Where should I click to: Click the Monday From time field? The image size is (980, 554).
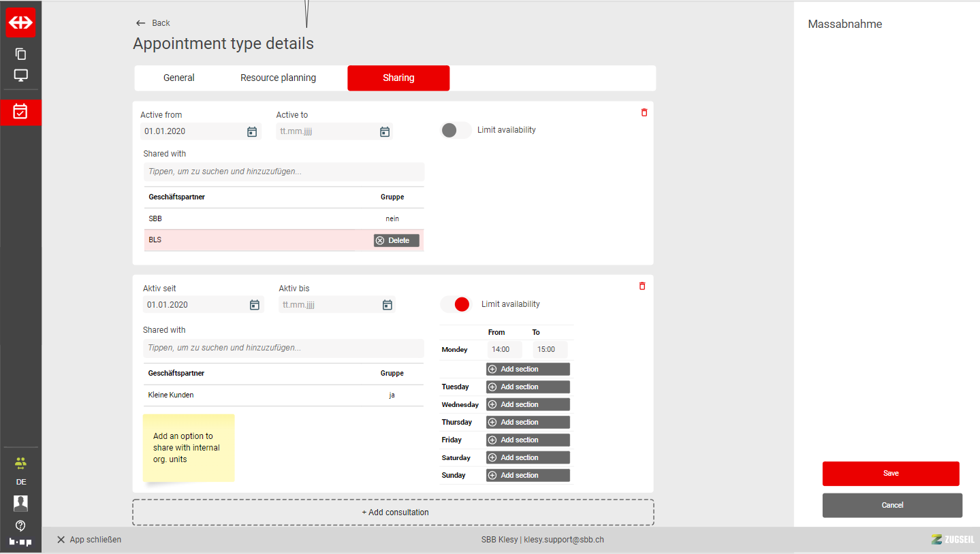click(x=504, y=350)
